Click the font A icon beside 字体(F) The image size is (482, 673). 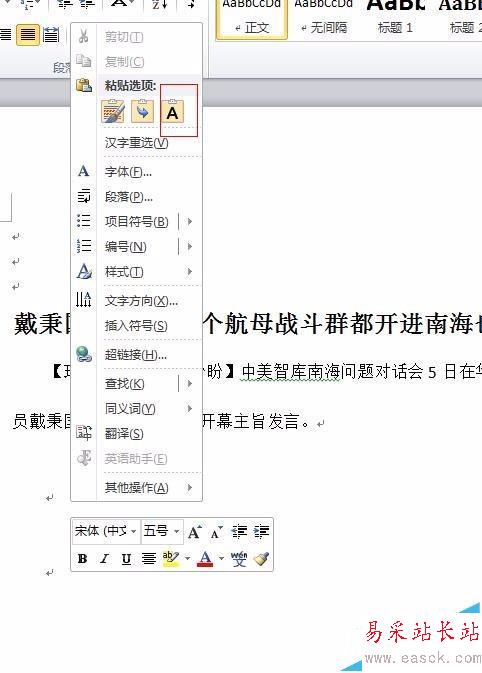pos(84,171)
